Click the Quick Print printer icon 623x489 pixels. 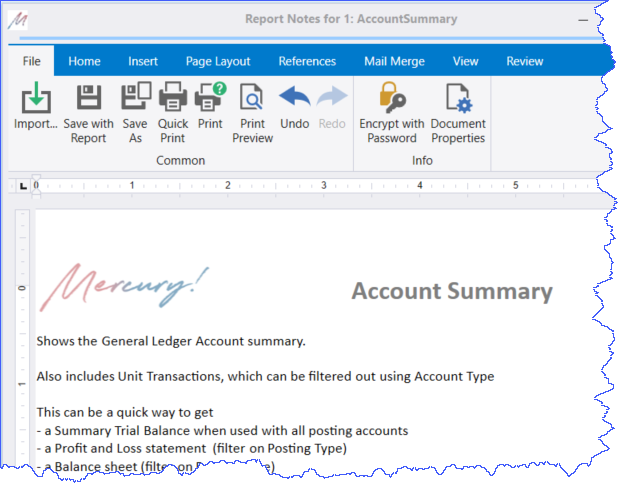(172, 97)
